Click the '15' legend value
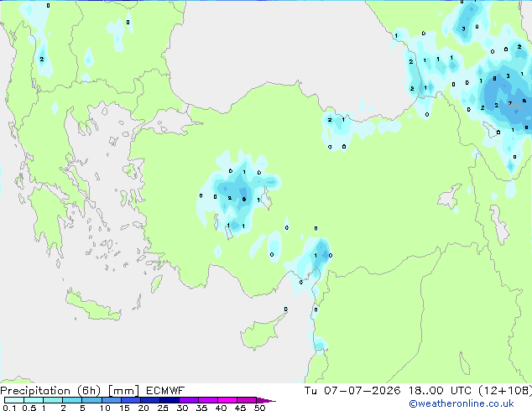 [124, 408]
